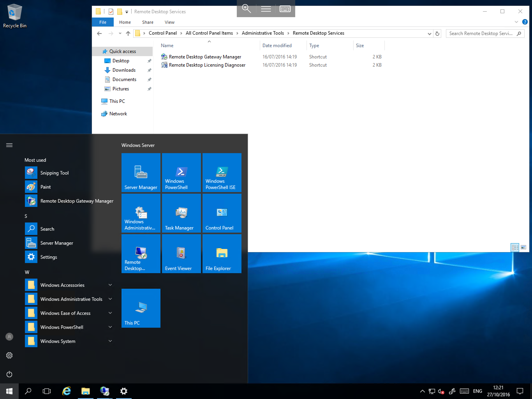Screen dimensions: 532x399
Task: Switch to the View ribbon tab
Action: tap(169, 22)
